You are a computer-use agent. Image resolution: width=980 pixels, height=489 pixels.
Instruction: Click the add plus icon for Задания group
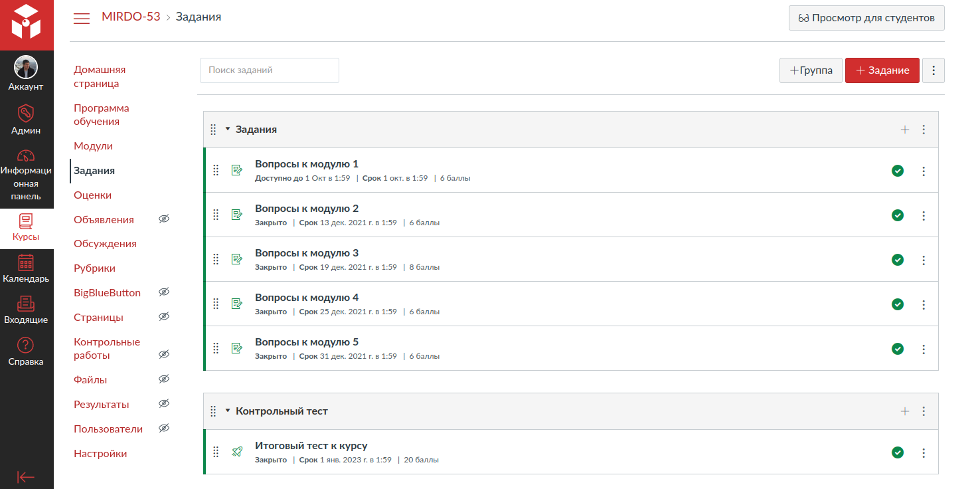click(904, 130)
